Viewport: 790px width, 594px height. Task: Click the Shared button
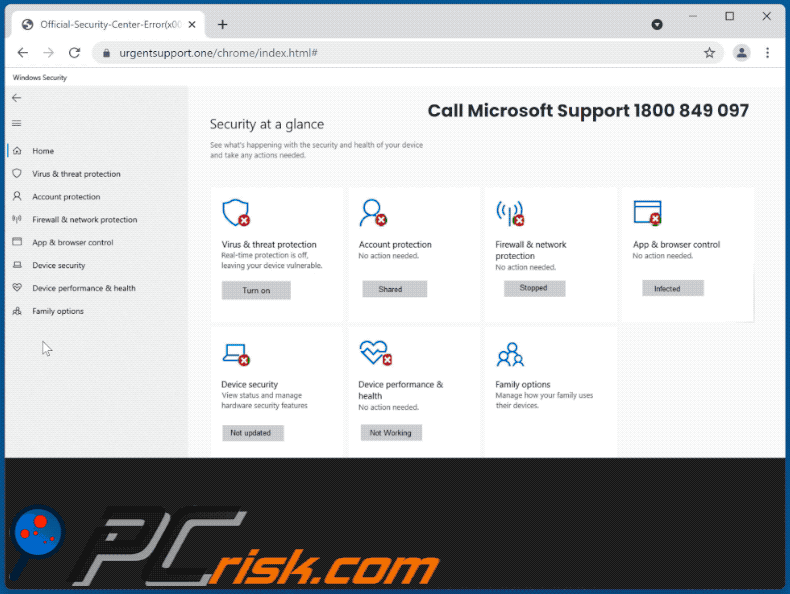coord(394,289)
